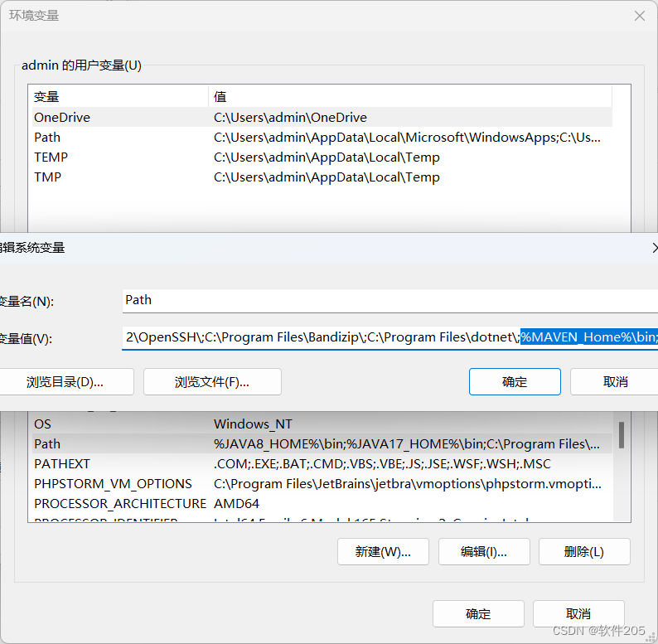Click the 值 column header in user variables
Image resolution: width=658 pixels, height=644 pixels.
click(410, 97)
